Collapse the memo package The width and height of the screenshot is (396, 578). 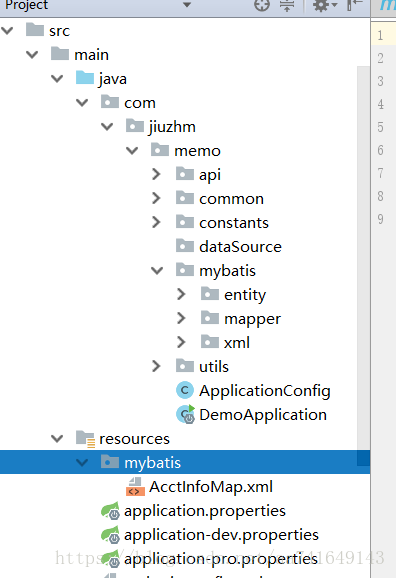(x=132, y=150)
